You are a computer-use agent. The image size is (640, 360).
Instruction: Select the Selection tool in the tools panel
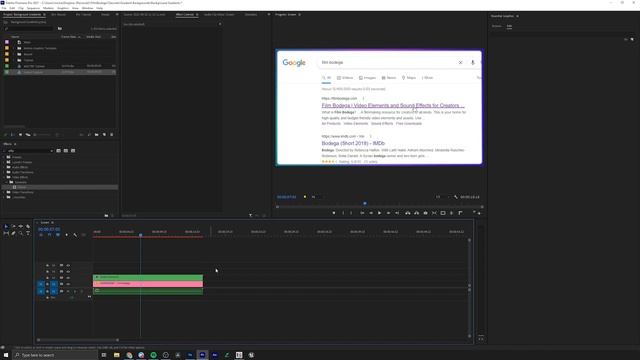point(6,227)
